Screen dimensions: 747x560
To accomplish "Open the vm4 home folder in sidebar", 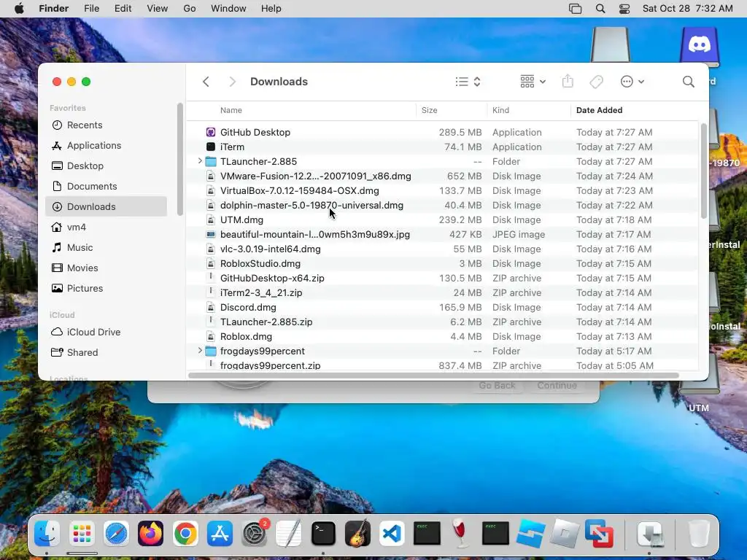I will (x=106, y=227).
